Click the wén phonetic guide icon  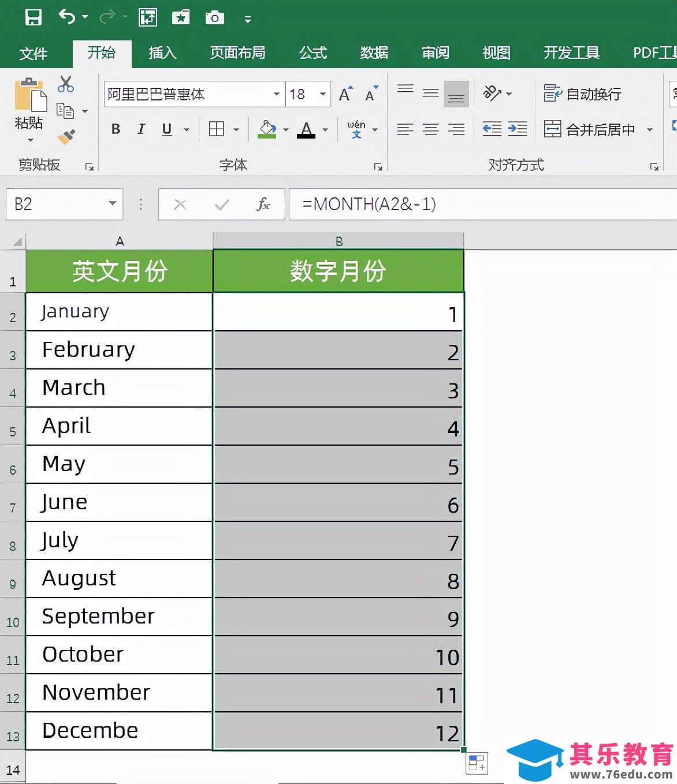[356, 129]
